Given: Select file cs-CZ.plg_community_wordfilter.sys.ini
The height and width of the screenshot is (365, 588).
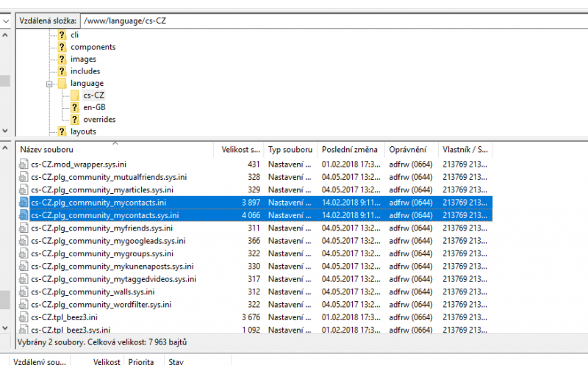Looking at the screenshot, I should (101, 304).
